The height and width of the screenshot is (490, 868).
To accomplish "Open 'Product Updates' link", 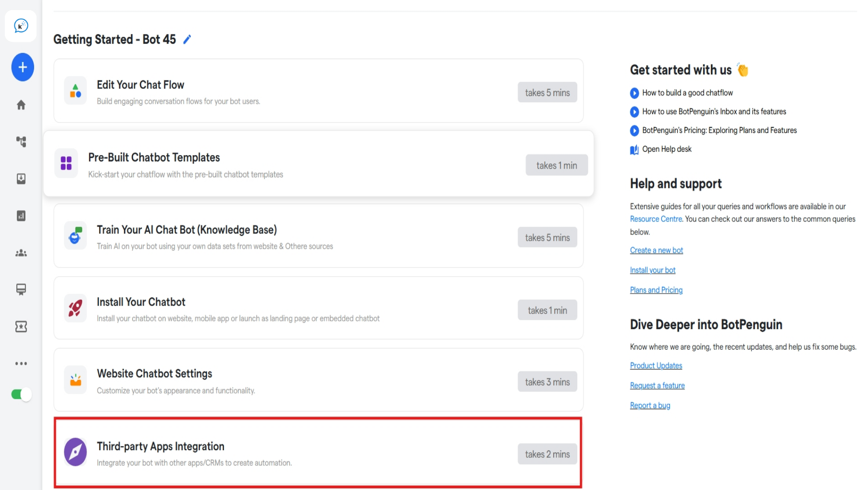I will 656,366.
